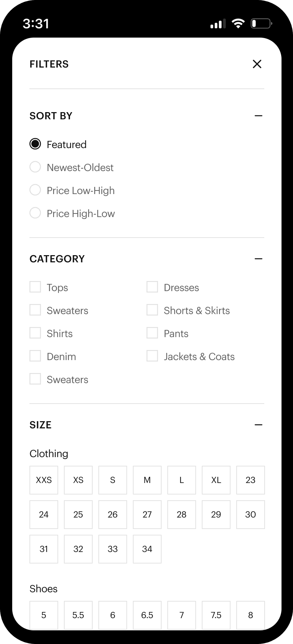Screen dimensions: 293x644
Task: Select Newest-Oldest sort radio button
Action: point(35,167)
